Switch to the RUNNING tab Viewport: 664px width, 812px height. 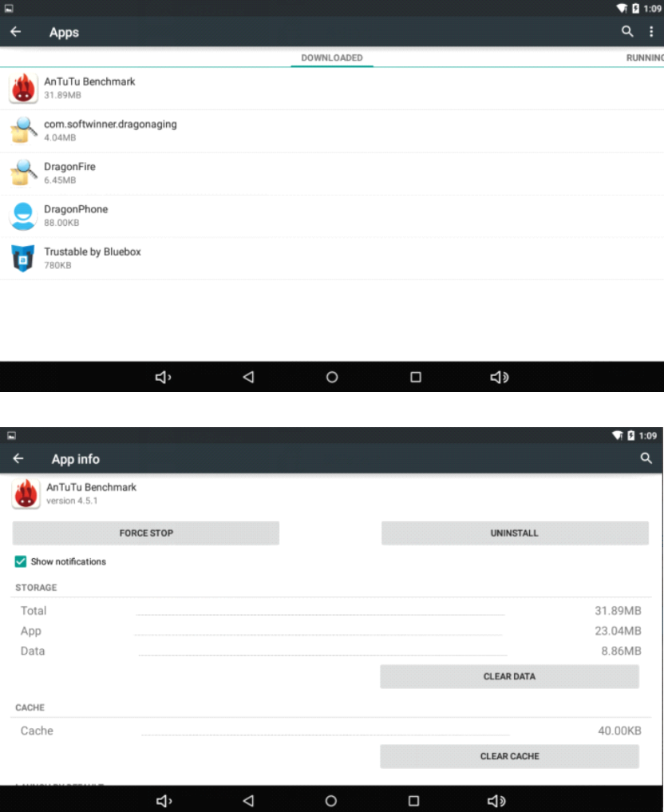pos(644,57)
